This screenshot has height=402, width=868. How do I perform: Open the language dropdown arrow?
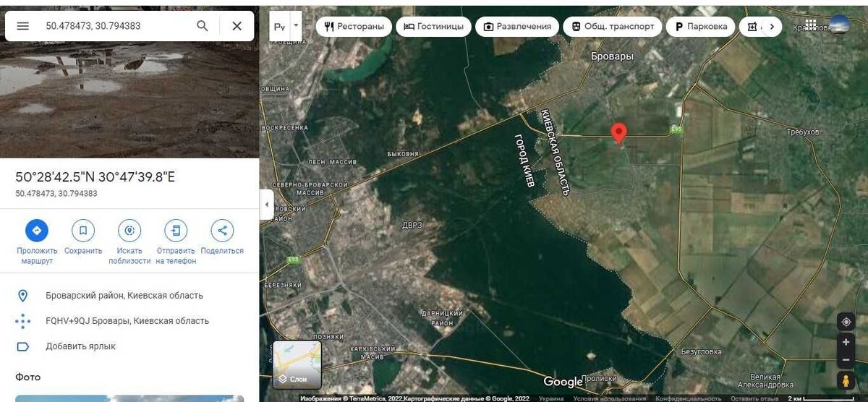point(296,26)
